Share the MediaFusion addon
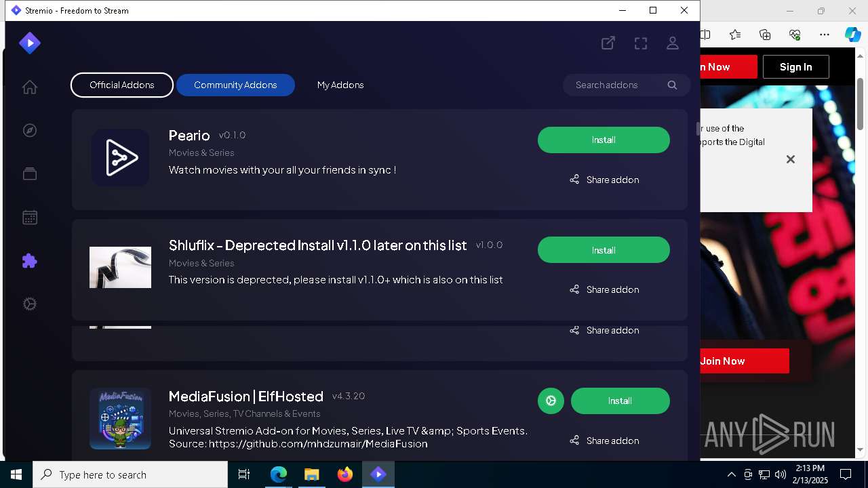The image size is (868, 488). click(x=604, y=441)
